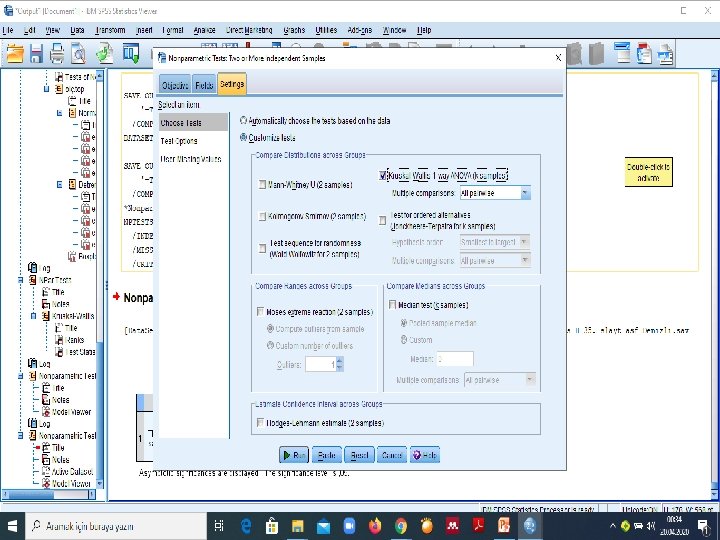Open Adobe Acrobat from taskbar
The image size is (720, 540).
point(478,526)
